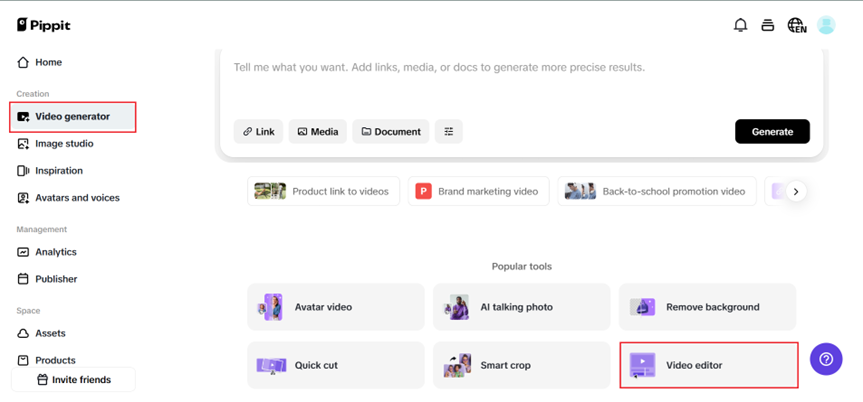Select Video generator in the sidebar

point(72,117)
